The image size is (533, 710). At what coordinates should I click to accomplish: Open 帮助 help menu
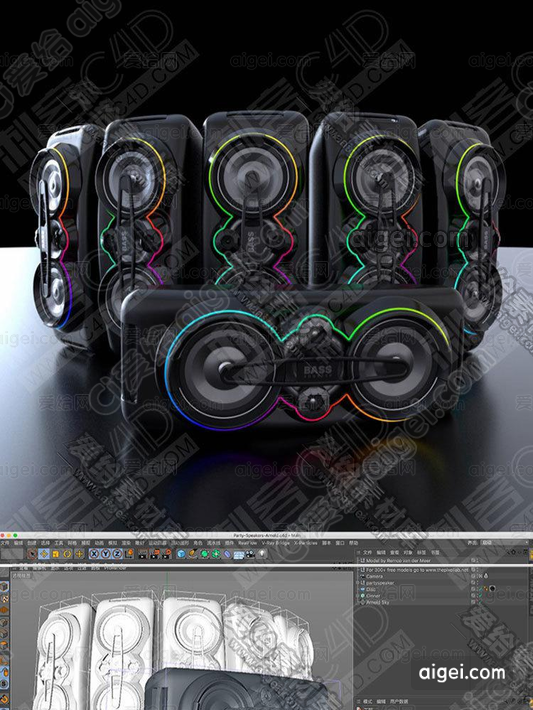coord(354,543)
